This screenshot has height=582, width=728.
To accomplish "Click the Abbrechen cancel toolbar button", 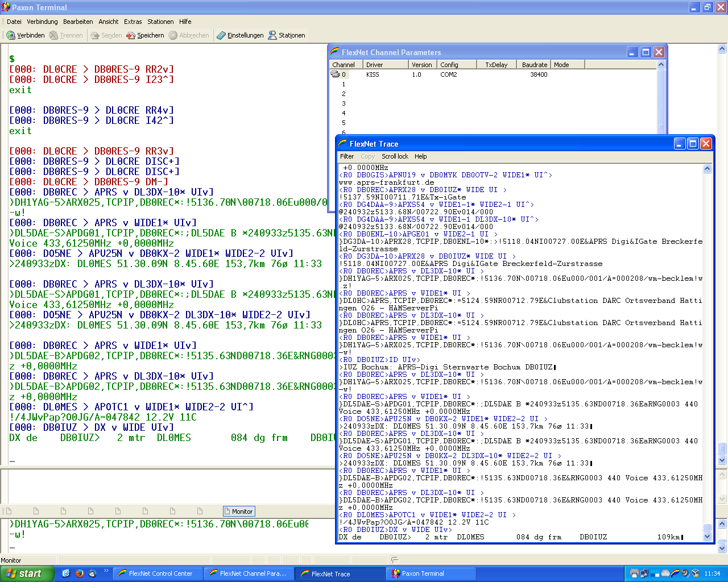I will pos(189,35).
